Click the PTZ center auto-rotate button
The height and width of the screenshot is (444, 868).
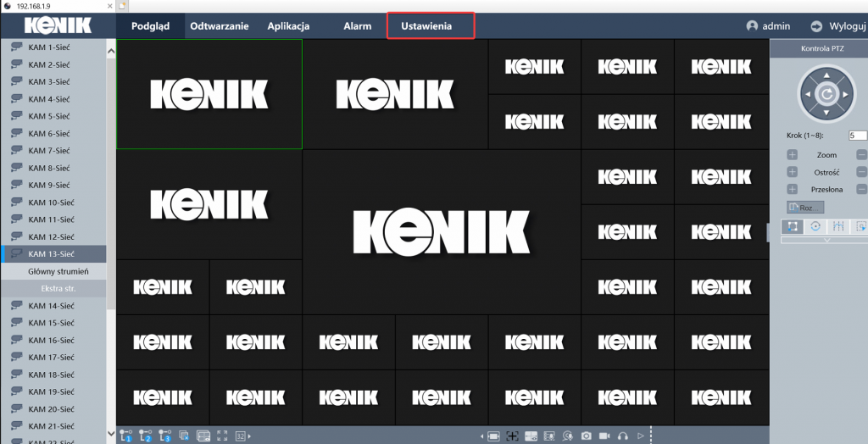point(826,95)
